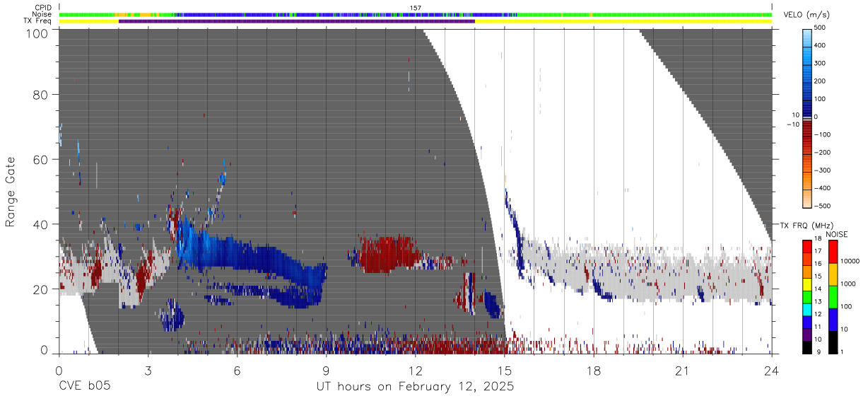Click the red 17–18 MHz frequency swatch
The width and height of the screenshot is (868, 401).
coord(807,247)
